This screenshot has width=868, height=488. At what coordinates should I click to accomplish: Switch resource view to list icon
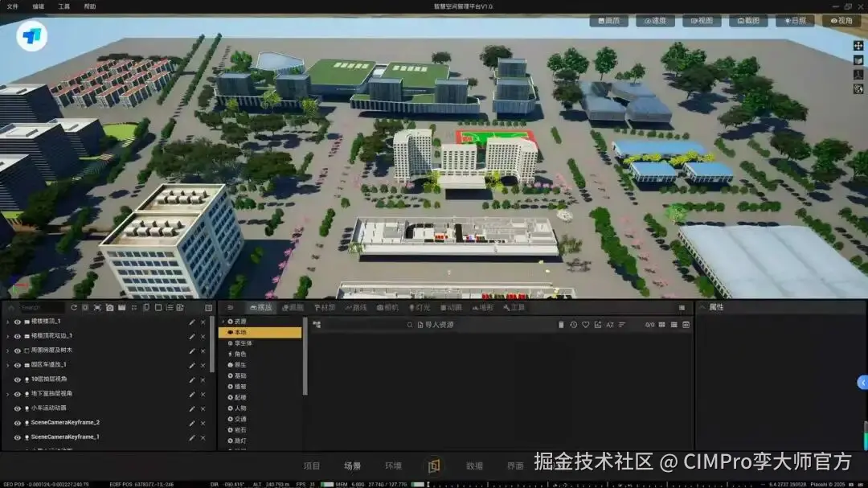674,325
